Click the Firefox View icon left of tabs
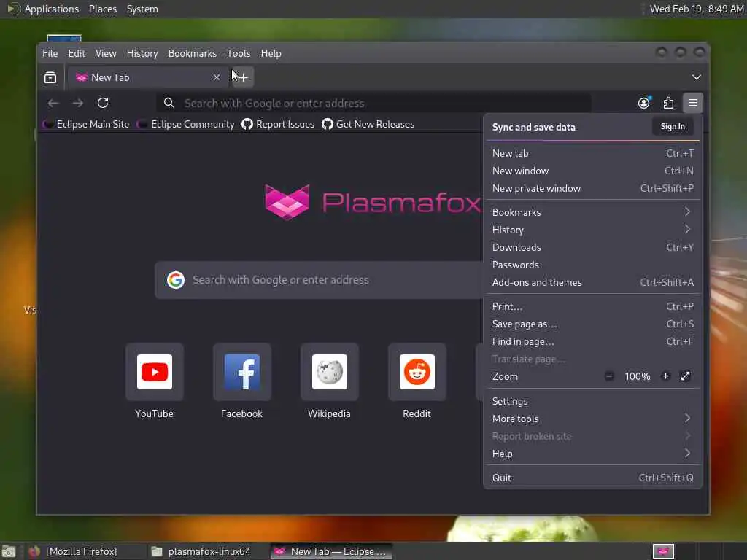Screen dimensions: 747x560 point(50,77)
